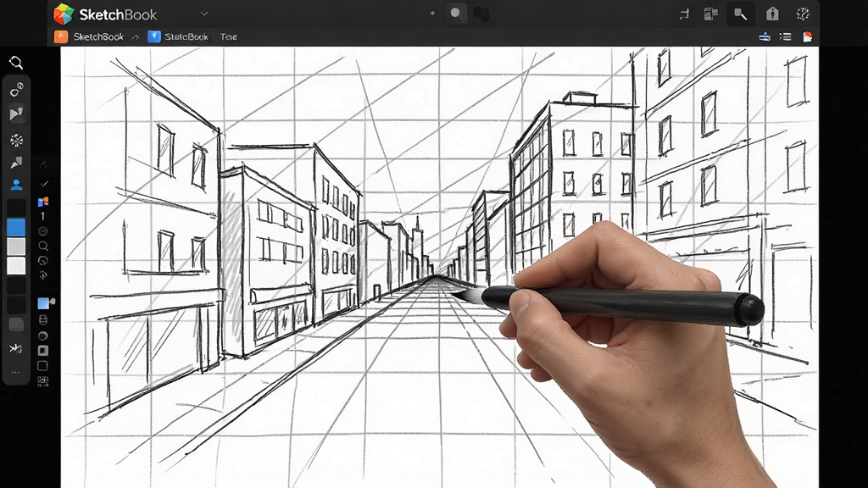Click the dotted grid icon at the secondary column's bottom

click(x=43, y=381)
